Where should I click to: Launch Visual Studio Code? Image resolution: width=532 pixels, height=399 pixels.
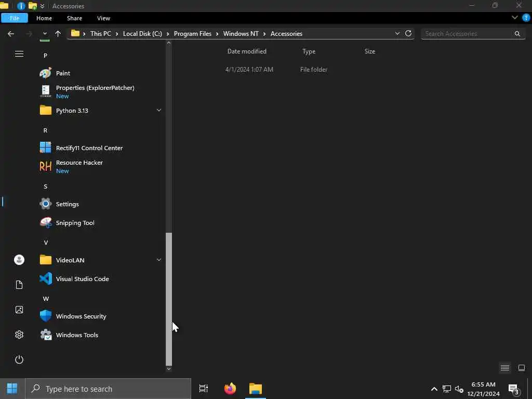point(82,279)
